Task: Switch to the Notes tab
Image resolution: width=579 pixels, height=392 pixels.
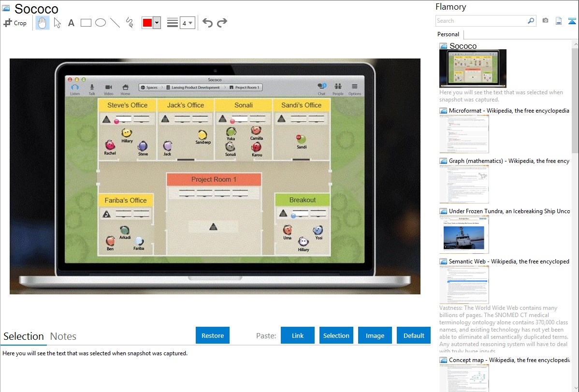Action: 63,336
